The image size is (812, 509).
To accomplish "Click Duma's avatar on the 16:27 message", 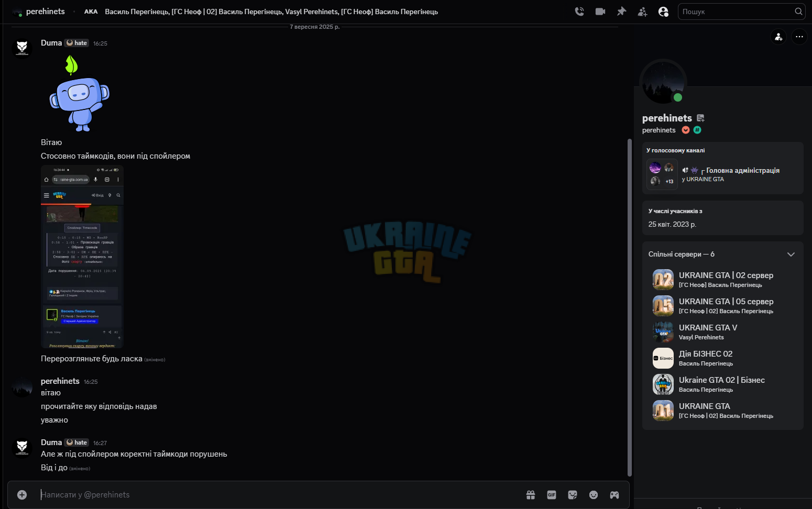I will [x=22, y=448].
